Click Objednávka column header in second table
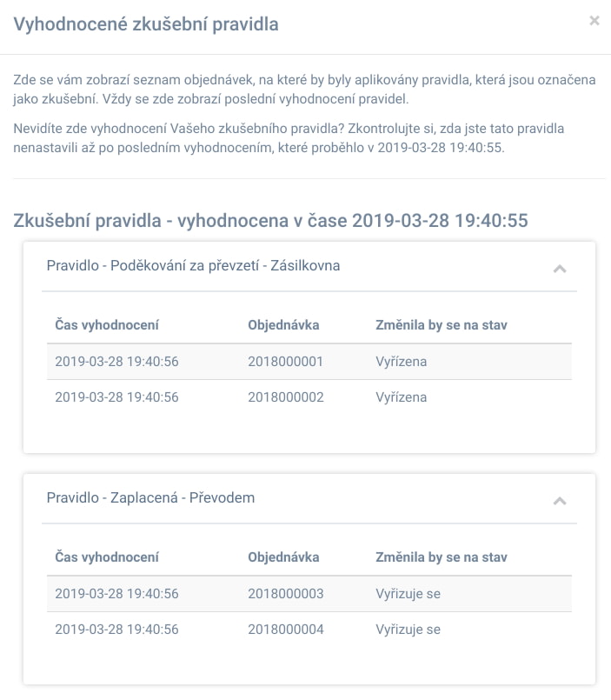This screenshot has width=611, height=700. point(283,557)
